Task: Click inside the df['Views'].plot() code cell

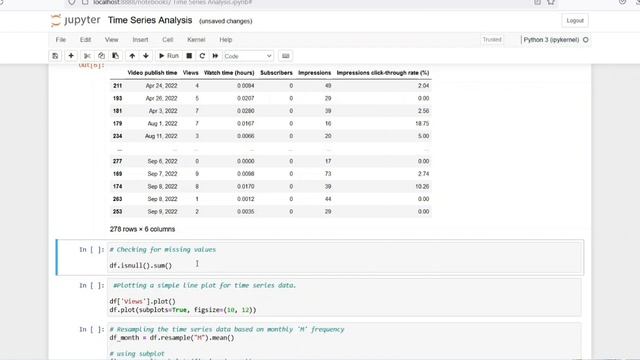Action: point(344,298)
